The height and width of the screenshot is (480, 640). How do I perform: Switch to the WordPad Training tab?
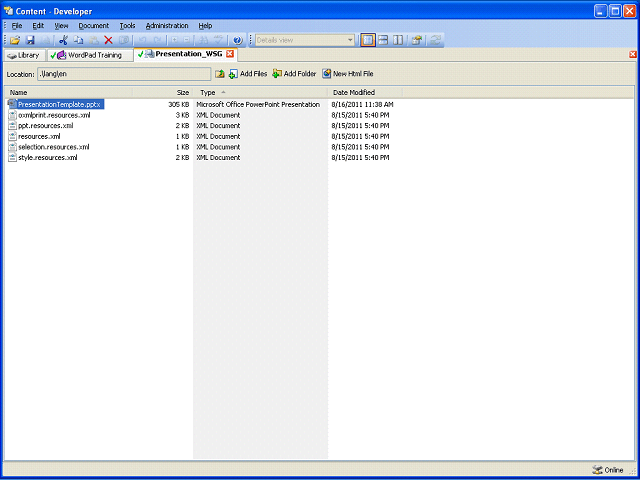pos(90,56)
